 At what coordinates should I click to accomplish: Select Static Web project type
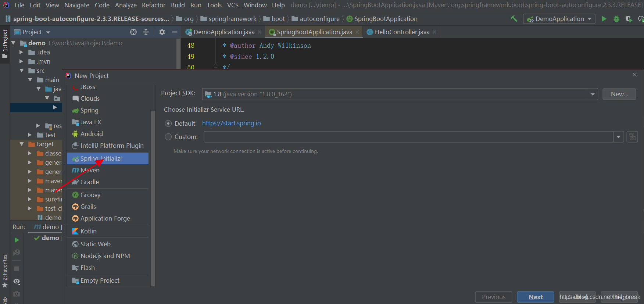click(x=108, y=244)
